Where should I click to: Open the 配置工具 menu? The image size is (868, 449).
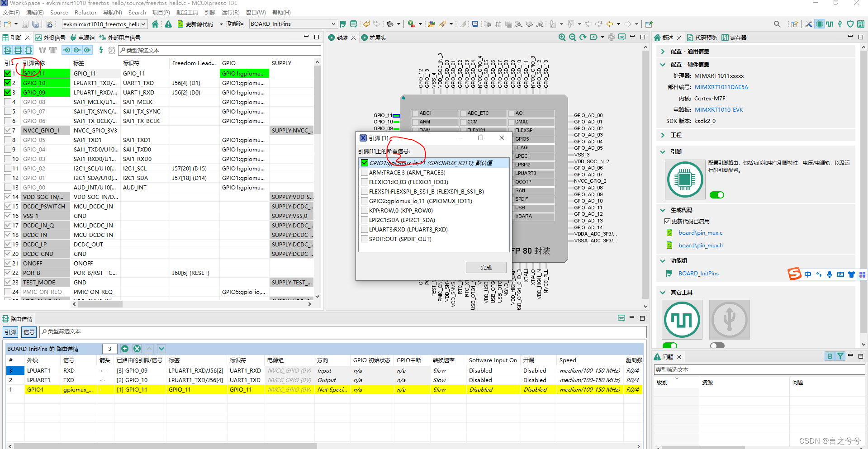coord(187,12)
